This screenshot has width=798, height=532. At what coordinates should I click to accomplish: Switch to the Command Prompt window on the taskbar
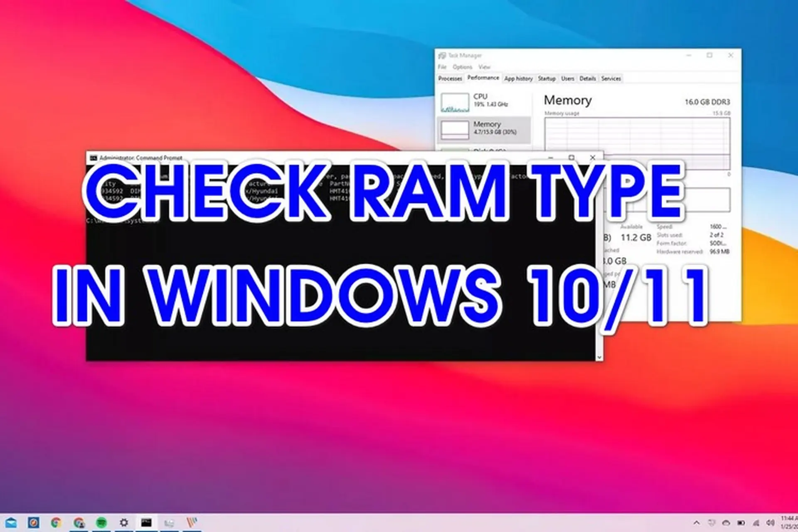[147, 522]
